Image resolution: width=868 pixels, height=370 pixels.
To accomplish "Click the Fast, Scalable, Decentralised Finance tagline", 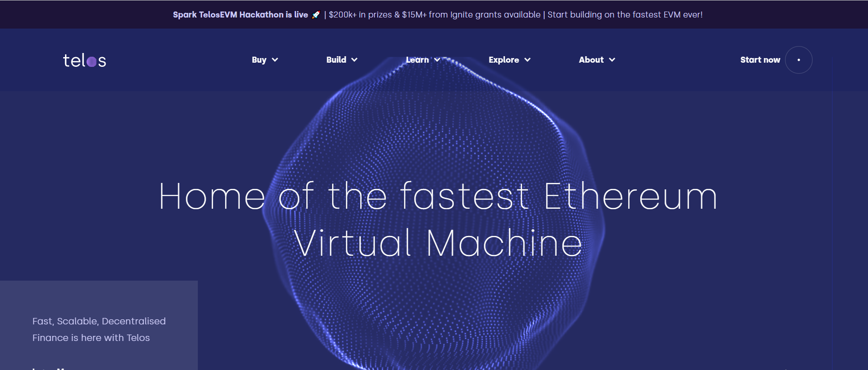I will point(99,329).
